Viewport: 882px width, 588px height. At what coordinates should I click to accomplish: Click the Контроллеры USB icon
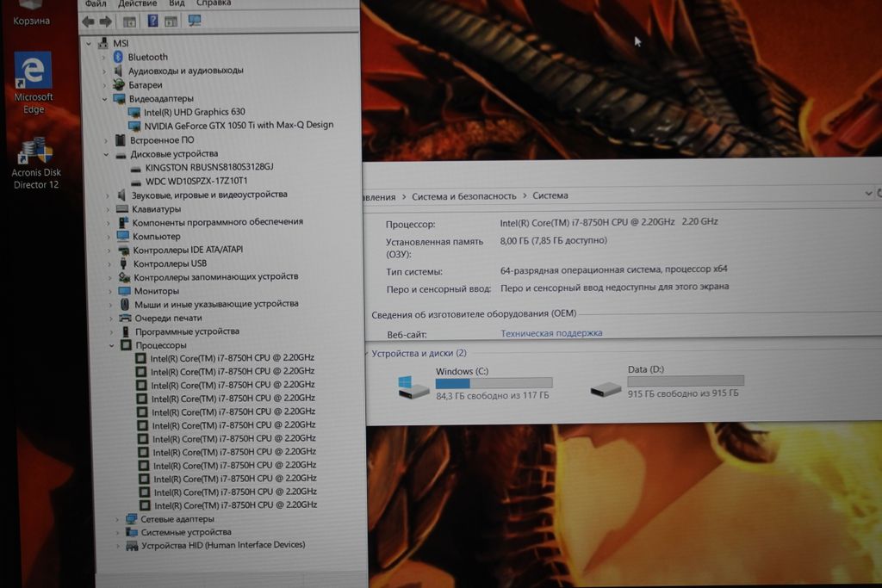(123, 263)
